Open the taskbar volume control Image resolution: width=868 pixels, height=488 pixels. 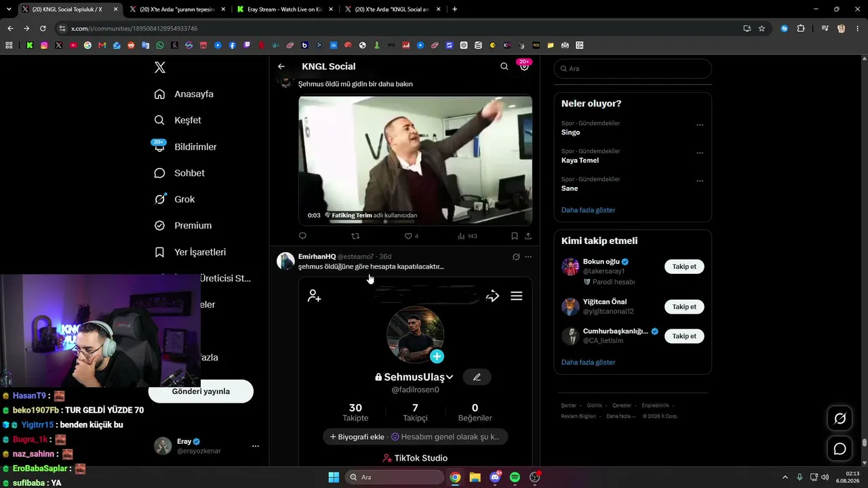(x=825, y=477)
